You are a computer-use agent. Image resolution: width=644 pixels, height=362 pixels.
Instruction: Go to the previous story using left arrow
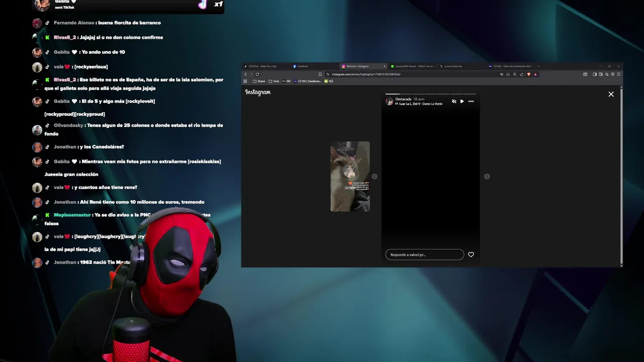pos(374,176)
